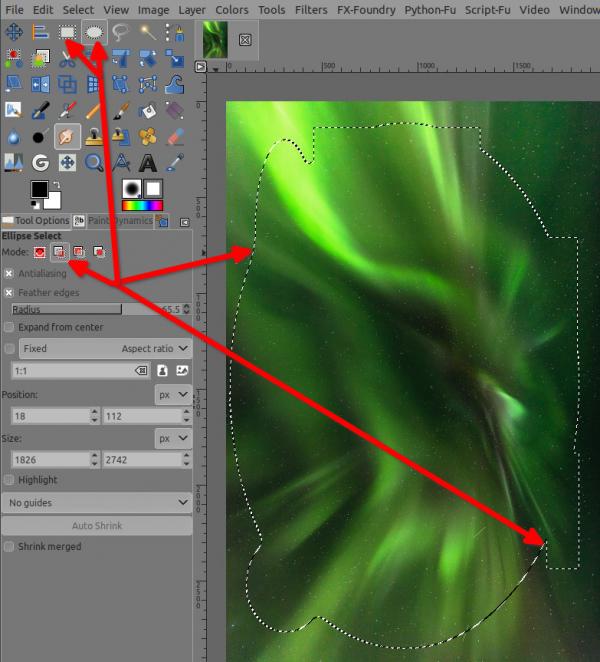Pick the Fuzzy Select wand tool

point(148,32)
